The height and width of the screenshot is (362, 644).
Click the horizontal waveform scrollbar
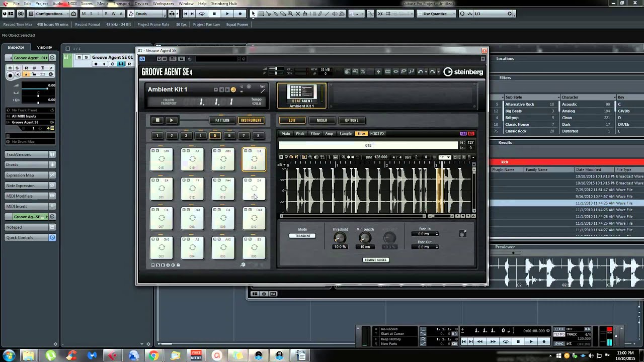353,216
